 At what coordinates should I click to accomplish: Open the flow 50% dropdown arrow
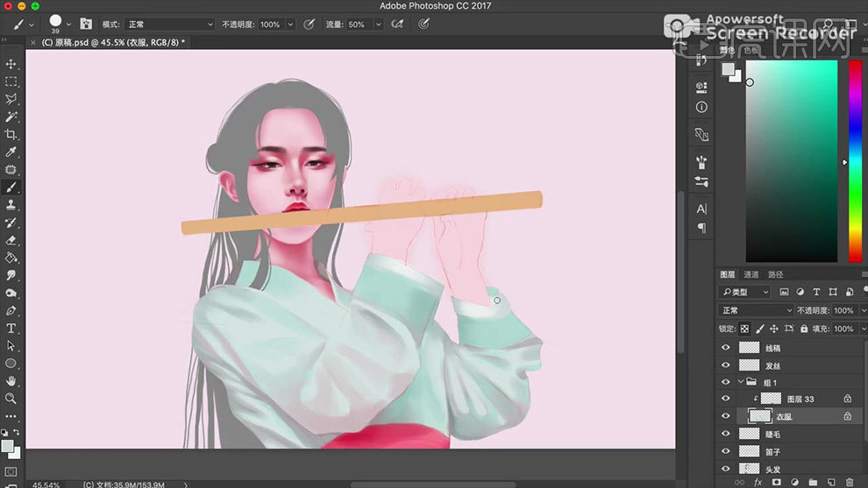pyautogui.click(x=379, y=25)
